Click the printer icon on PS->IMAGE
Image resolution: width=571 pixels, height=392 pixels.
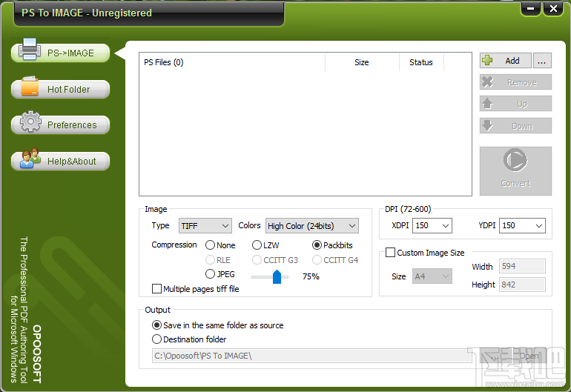30,49
